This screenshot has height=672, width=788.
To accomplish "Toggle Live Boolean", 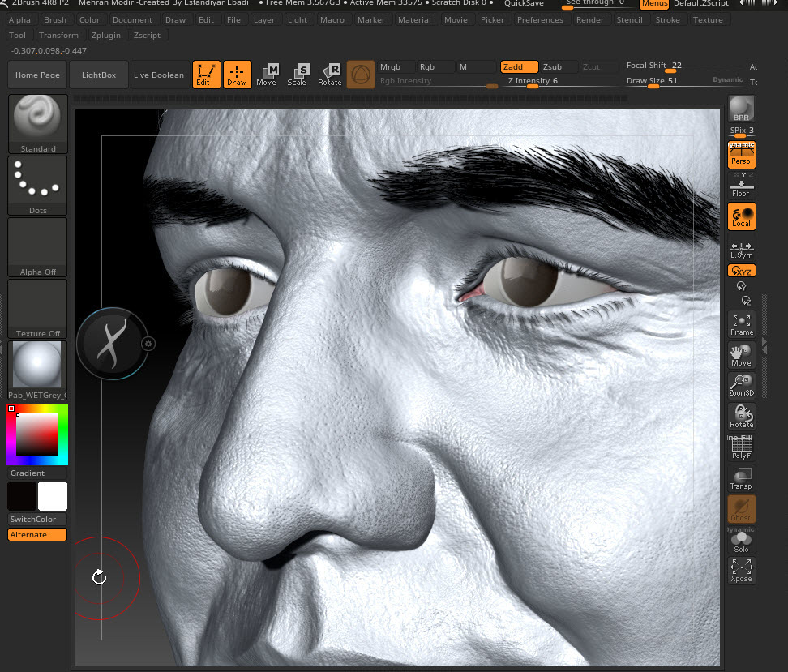I will [x=159, y=75].
